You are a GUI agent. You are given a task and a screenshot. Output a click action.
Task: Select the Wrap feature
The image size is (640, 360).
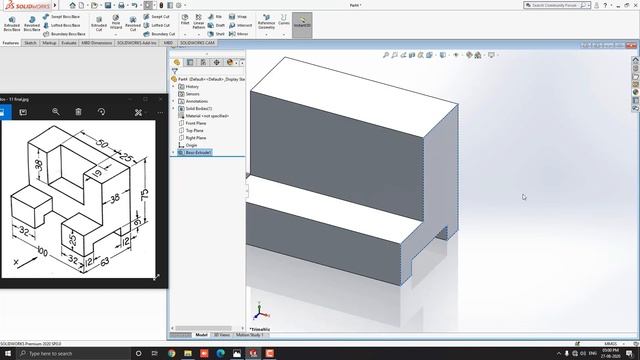238,17
